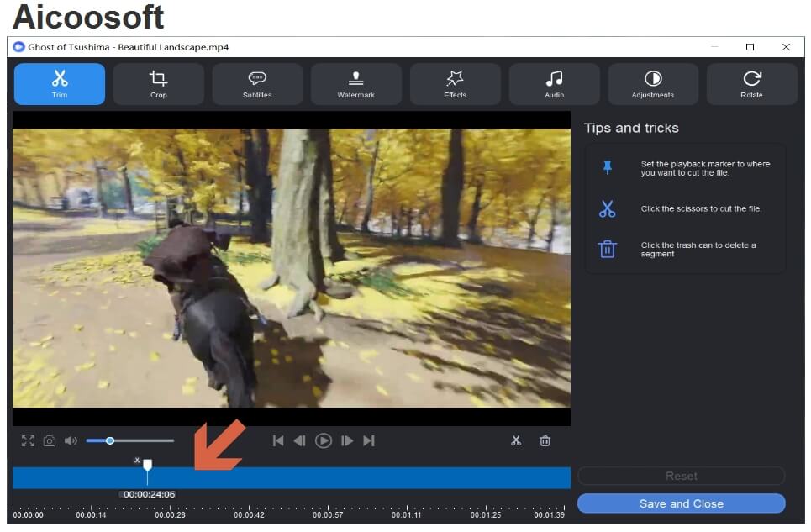Click the playback marker on the timeline
The width and height of the screenshot is (811, 532).
147,465
